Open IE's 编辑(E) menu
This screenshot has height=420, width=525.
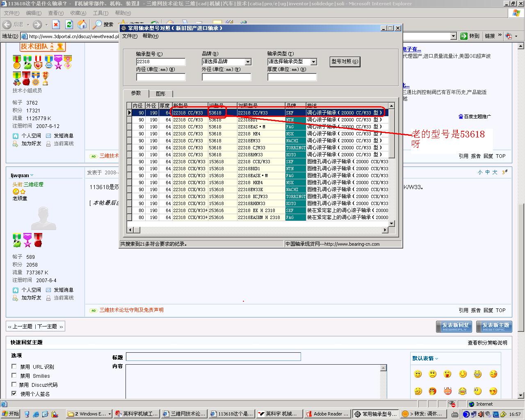coord(34,13)
